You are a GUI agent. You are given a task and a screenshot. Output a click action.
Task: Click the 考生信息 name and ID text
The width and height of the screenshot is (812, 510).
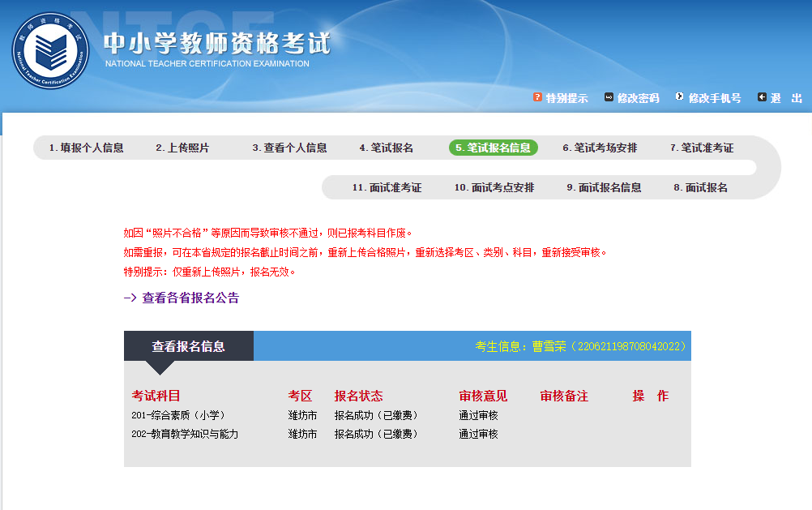point(580,346)
